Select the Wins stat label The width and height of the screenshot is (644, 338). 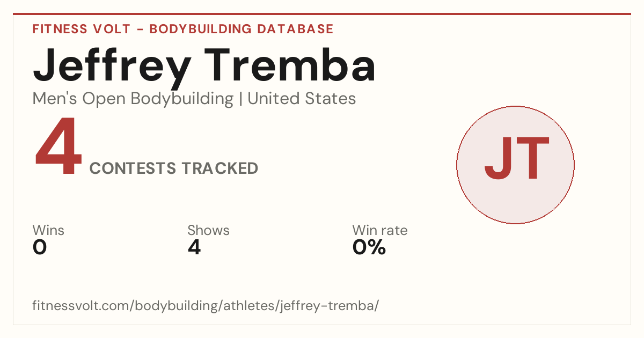48,231
